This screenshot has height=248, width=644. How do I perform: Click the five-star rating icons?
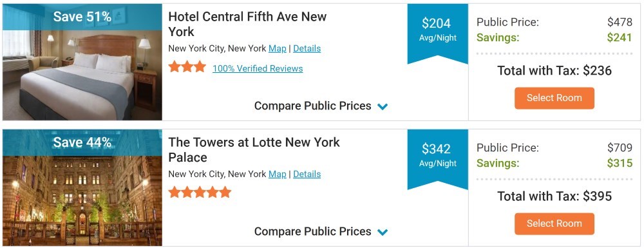(200, 192)
